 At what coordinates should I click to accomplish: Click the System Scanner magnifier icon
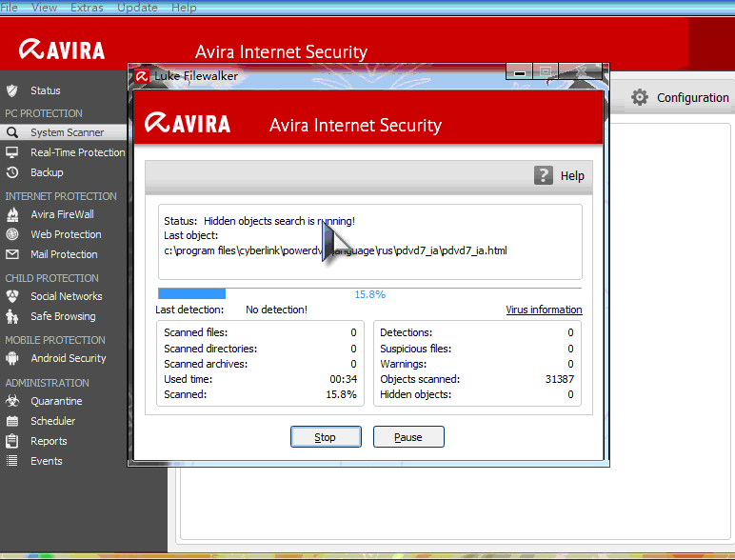pos(12,132)
